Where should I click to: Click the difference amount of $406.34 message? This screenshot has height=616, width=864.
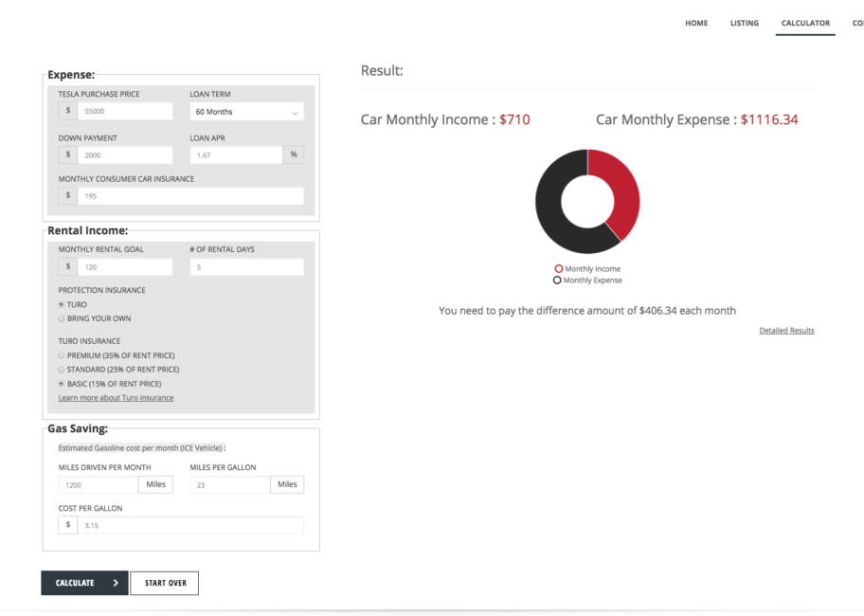point(586,311)
